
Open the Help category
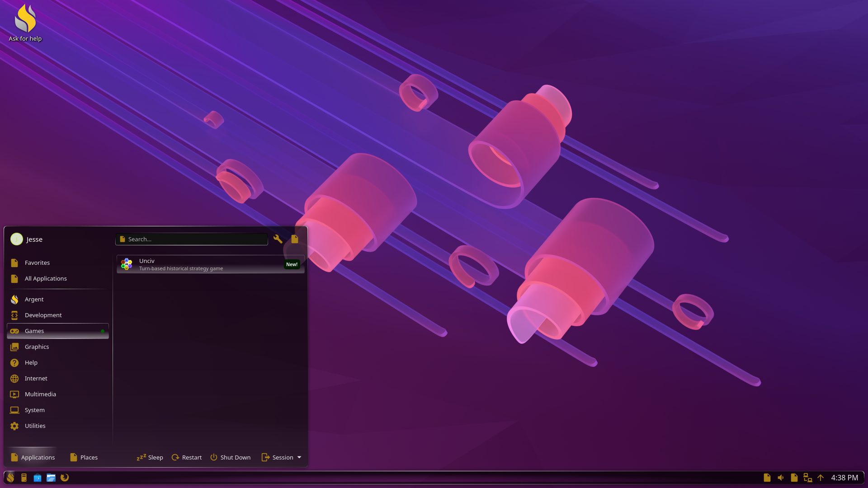(x=58, y=363)
